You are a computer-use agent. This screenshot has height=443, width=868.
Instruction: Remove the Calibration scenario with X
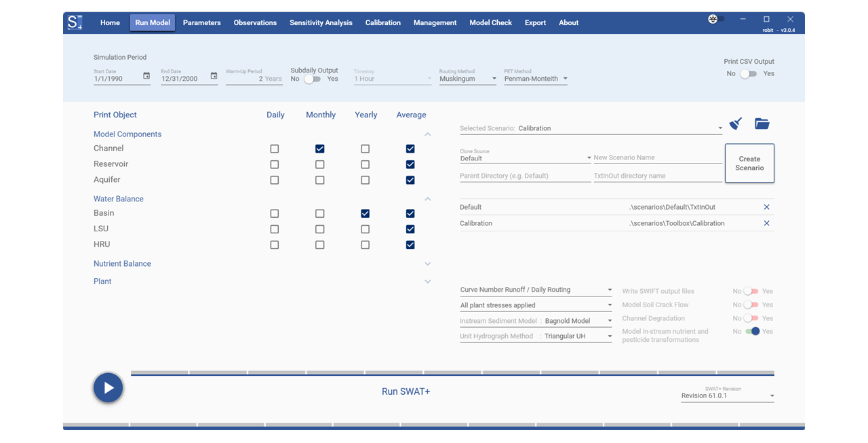click(x=766, y=223)
